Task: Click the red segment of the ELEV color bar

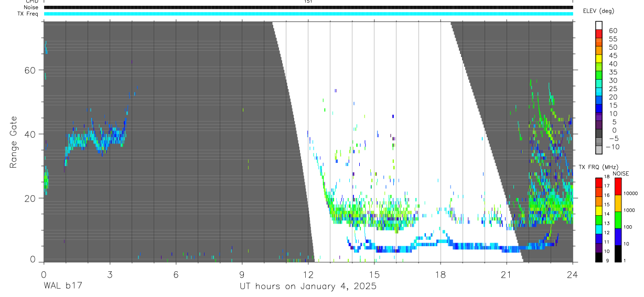Action: point(599,35)
